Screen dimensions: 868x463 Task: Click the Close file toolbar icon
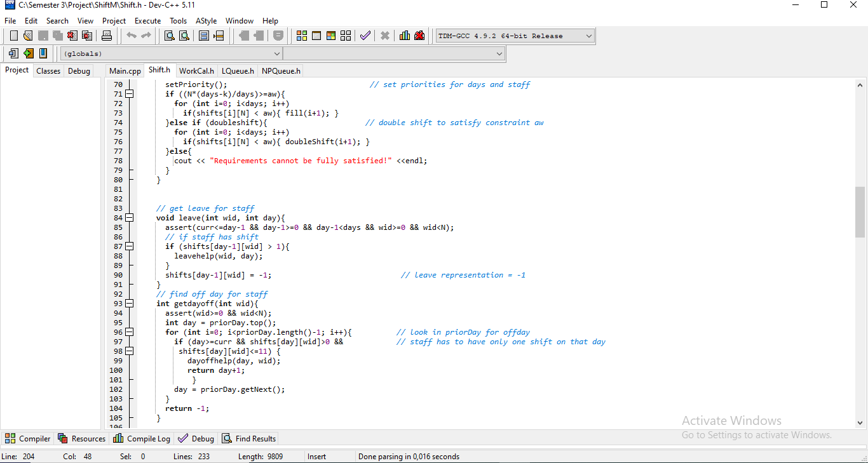click(72, 36)
